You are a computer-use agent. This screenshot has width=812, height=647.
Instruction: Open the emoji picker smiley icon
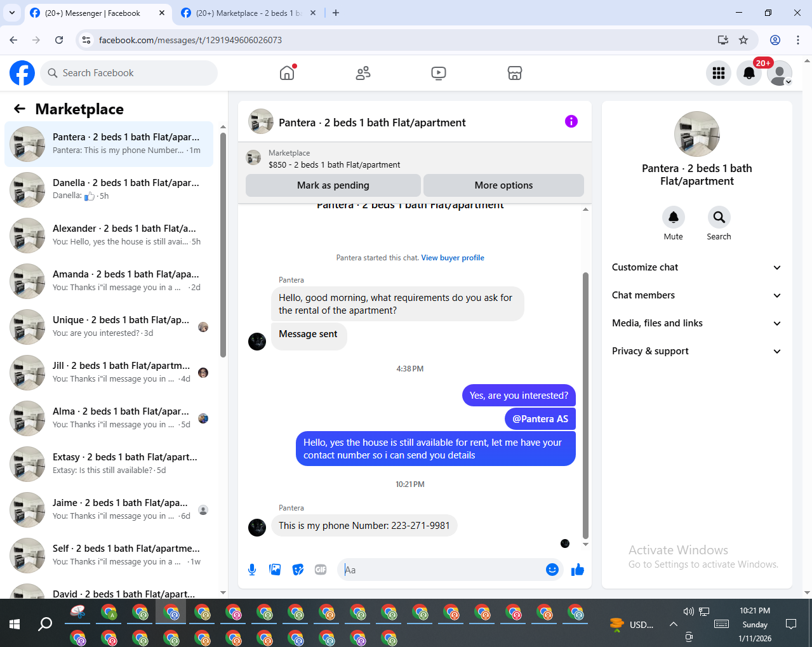(x=552, y=570)
